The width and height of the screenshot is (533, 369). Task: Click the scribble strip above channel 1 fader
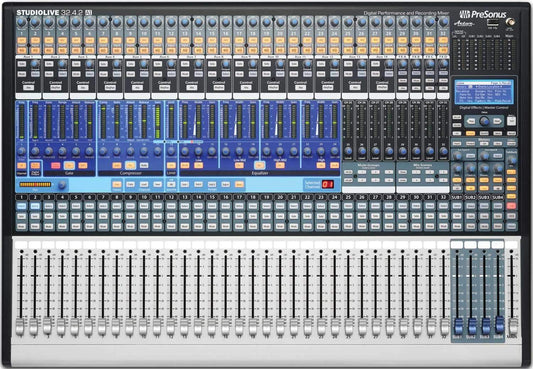21,245
